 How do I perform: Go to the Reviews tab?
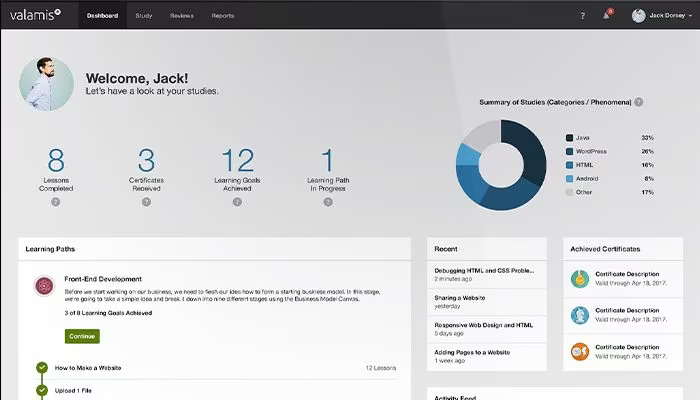(x=182, y=16)
